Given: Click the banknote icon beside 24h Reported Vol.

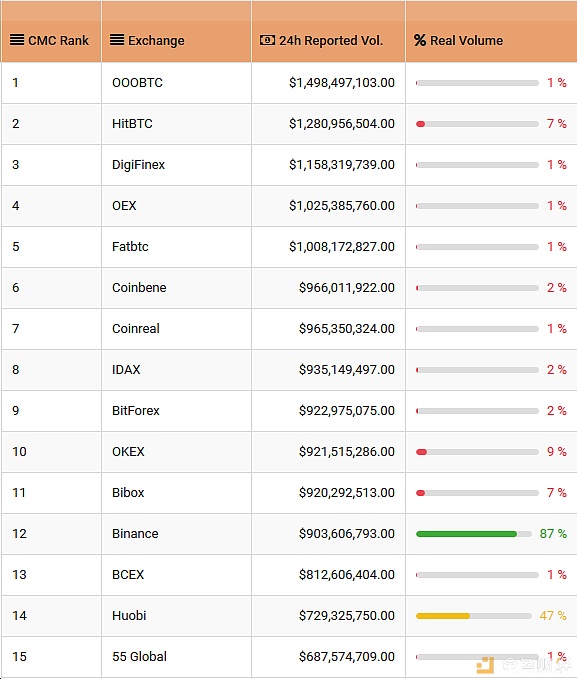Looking at the screenshot, I should click(x=267, y=40).
